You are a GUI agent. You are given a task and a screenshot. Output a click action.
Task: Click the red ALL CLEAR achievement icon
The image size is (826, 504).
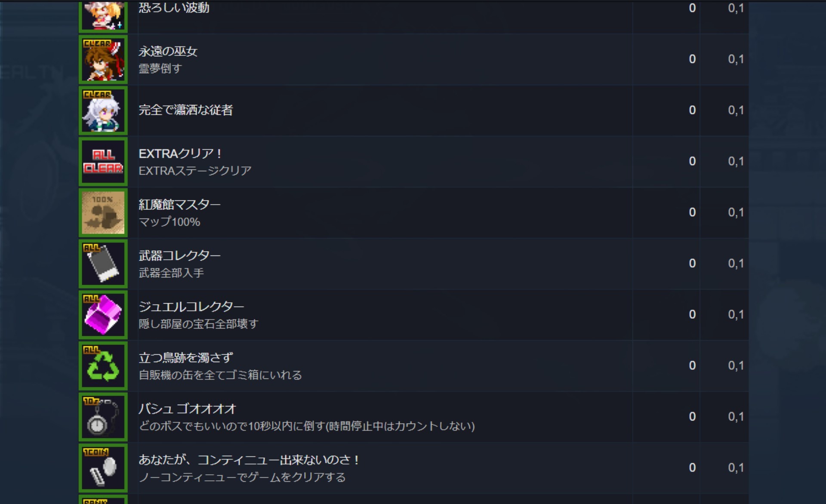pyautogui.click(x=103, y=162)
